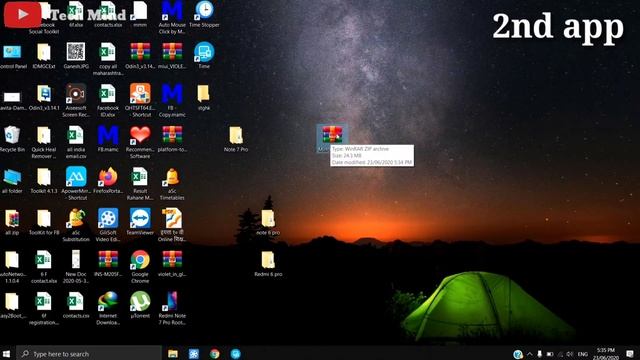The width and height of the screenshot is (640, 360).
Task: Open the Recycle Bin
Action: pos(12,139)
